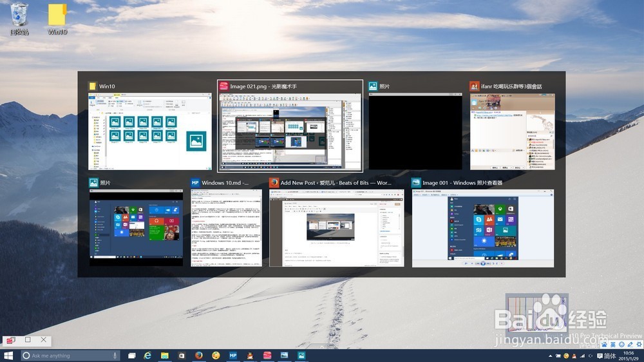Open IME settings gear on the IME bar
The width and height of the screenshot is (644, 362).
[x=639, y=345]
